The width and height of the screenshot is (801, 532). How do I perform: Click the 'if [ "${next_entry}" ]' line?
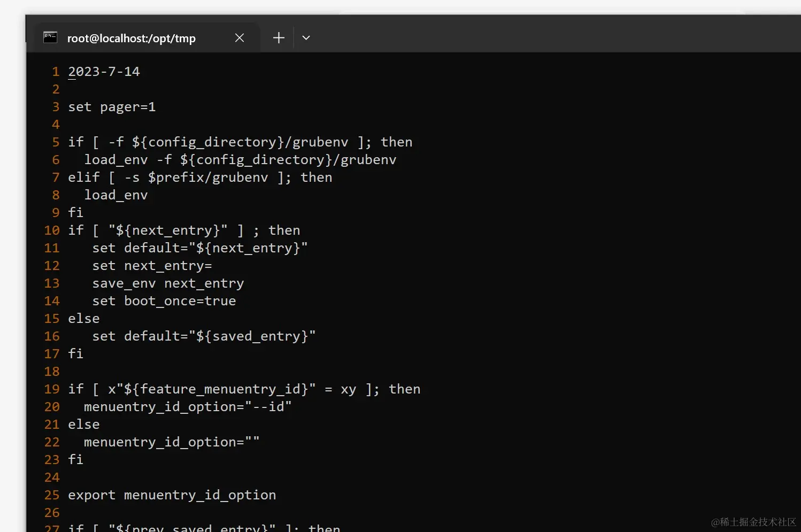tap(184, 230)
